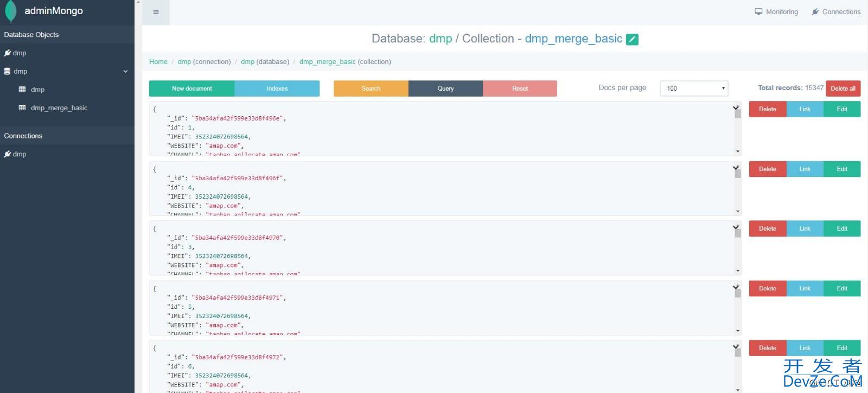Image resolution: width=868 pixels, height=393 pixels.
Task: Click the green edit collection name icon
Action: tap(632, 39)
